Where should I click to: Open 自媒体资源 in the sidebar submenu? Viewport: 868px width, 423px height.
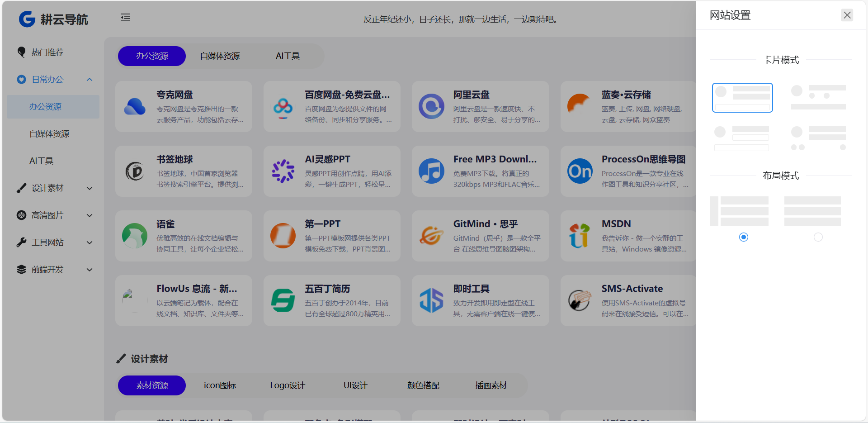pos(53,134)
